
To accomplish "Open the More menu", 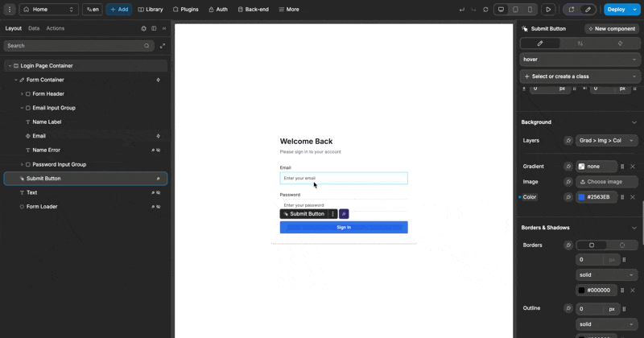I will click(x=289, y=10).
